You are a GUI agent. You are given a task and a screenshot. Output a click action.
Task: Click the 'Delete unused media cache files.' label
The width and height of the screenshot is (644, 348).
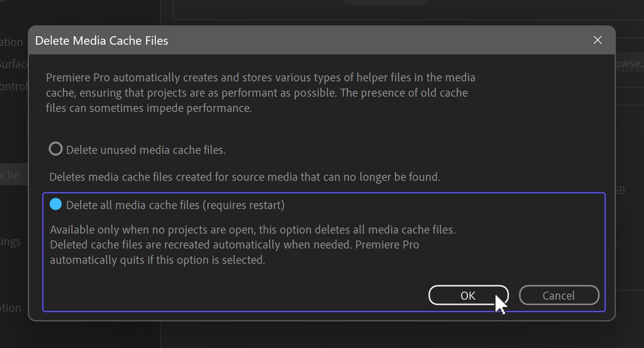(x=146, y=150)
